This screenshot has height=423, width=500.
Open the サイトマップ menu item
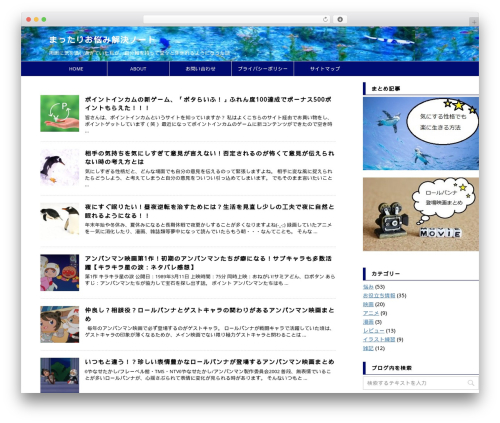(x=325, y=69)
